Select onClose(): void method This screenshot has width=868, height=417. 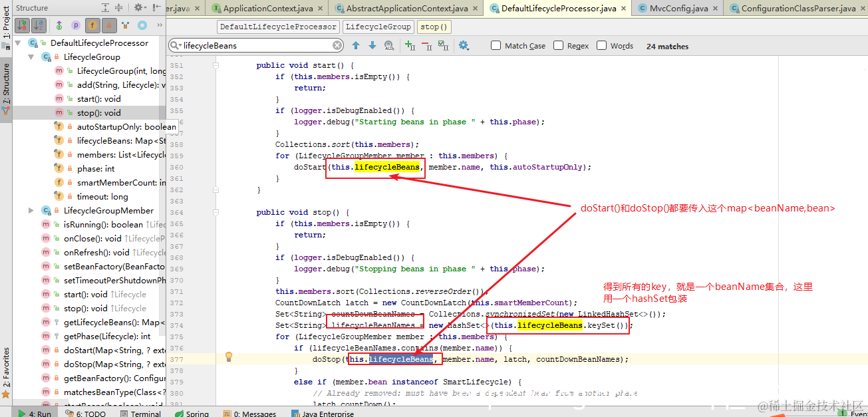(x=92, y=238)
